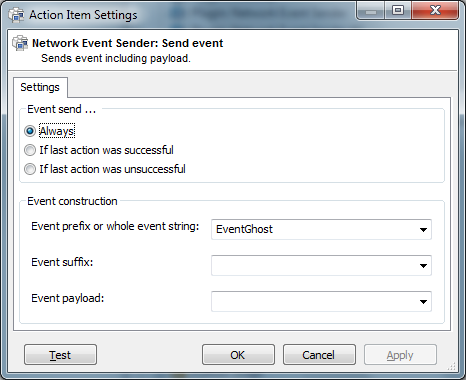
Task: Expand the Event payload dropdown arrow
Action: tap(423, 302)
